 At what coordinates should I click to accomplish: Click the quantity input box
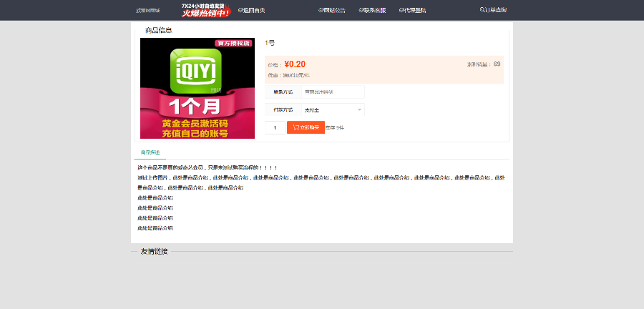[275, 127]
